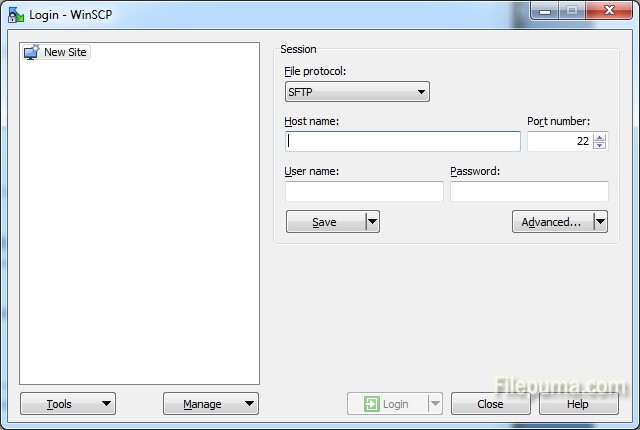This screenshot has height=430, width=640.
Task: Increase the port number with up arrow
Action: 599,137
